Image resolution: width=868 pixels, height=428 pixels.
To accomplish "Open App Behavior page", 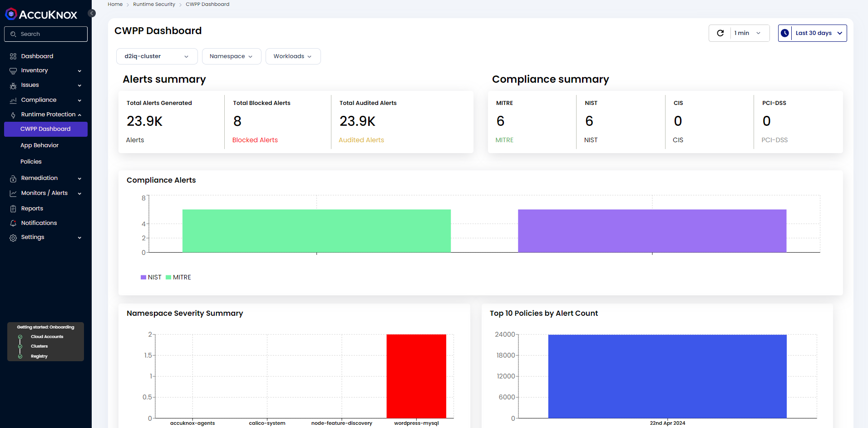I will [39, 145].
